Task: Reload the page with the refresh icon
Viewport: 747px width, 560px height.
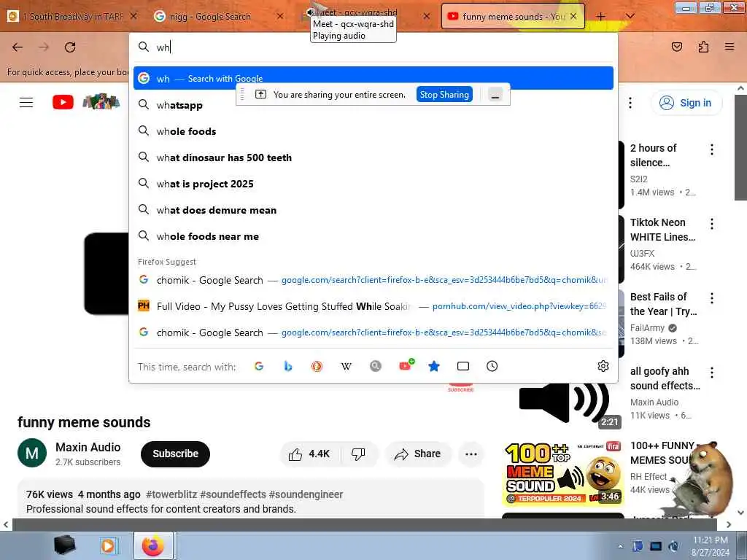Action: [70, 47]
